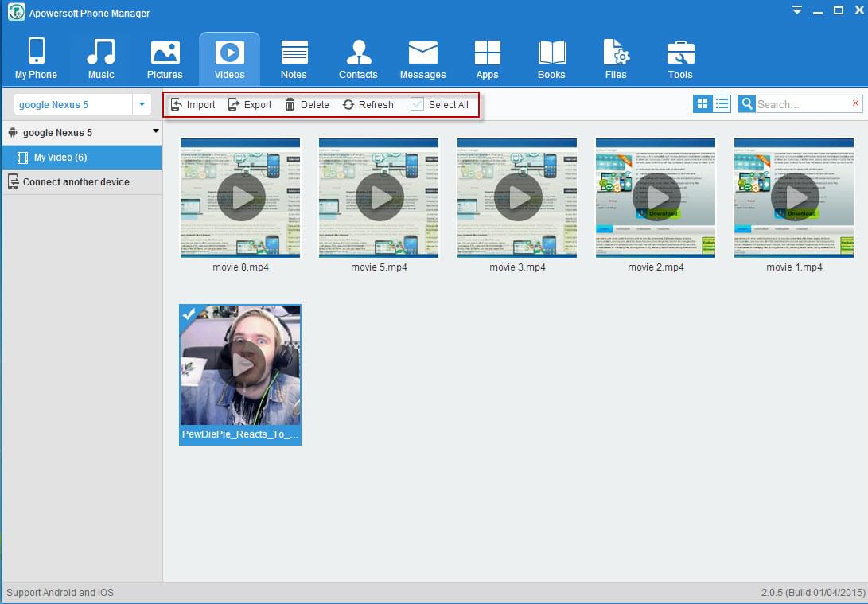Image resolution: width=868 pixels, height=604 pixels.
Task: Click the movie 8.mp4 file name
Action: coord(240,267)
